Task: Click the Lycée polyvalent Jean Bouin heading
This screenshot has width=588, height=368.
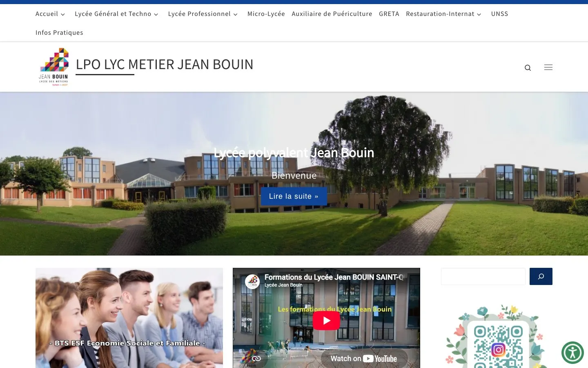Action: click(x=294, y=153)
